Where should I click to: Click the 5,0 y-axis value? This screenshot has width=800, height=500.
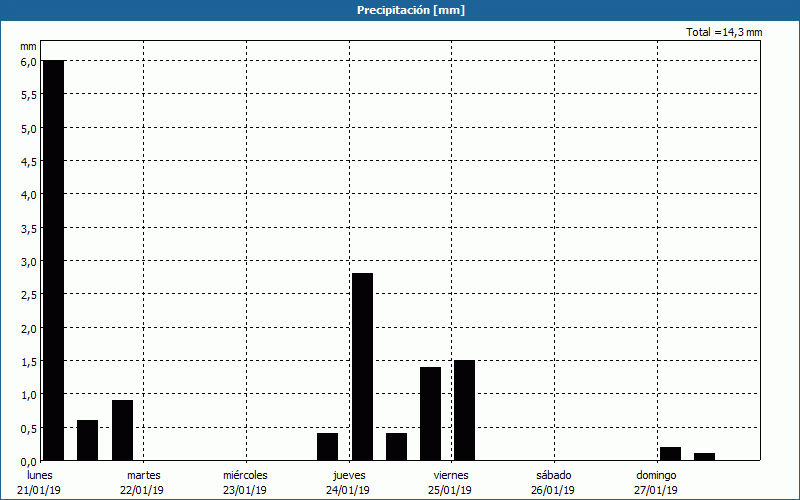pos(29,129)
